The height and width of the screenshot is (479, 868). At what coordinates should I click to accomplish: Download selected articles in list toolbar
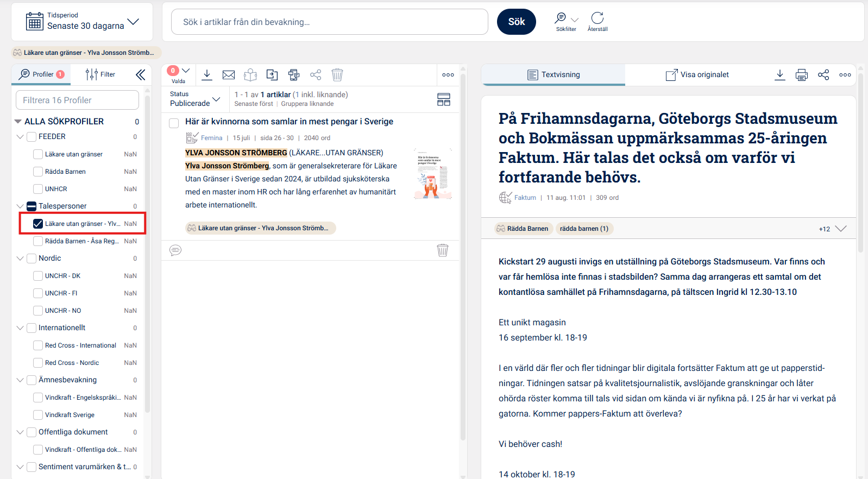[x=207, y=75]
